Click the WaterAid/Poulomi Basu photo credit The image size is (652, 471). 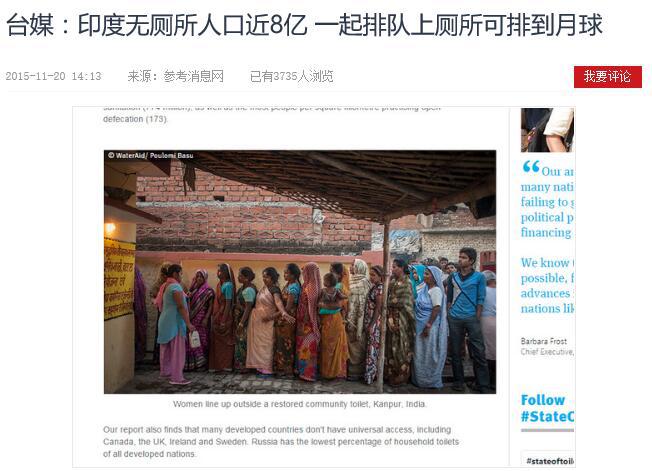click(x=151, y=155)
